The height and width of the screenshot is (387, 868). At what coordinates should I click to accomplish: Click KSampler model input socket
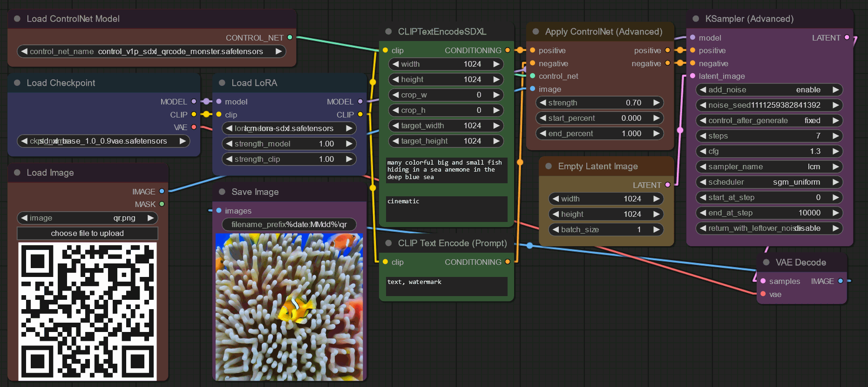(692, 37)
